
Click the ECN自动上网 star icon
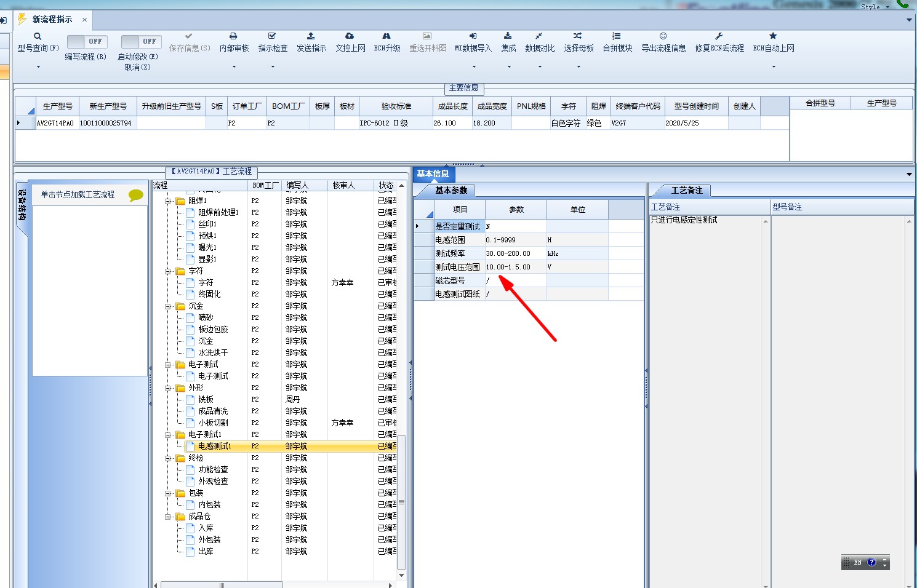pos(773,36)
